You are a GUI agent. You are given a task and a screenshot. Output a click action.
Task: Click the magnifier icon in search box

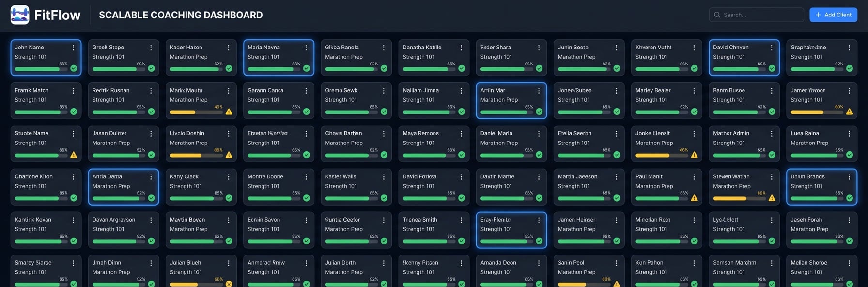tap(717, 15)
